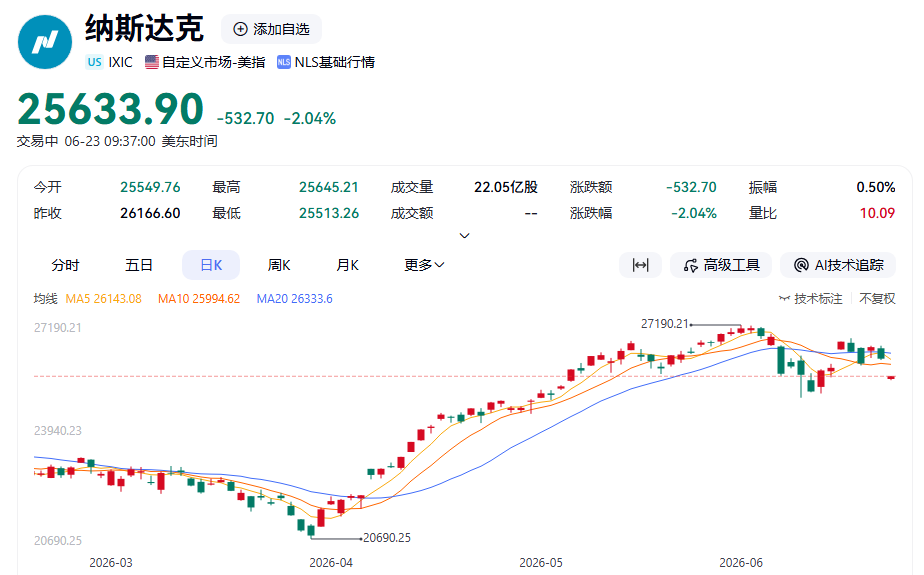The height and width of the screenshot is (575, 924).
Task: Click the current price 25633.90
Action: [111, 110]
